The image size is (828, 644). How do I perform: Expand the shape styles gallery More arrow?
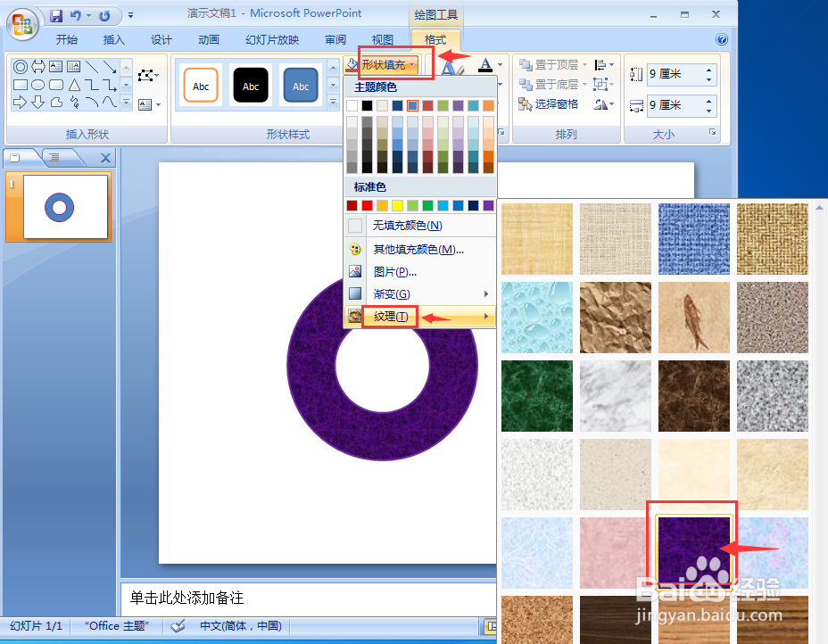click(x=333, y=103)
